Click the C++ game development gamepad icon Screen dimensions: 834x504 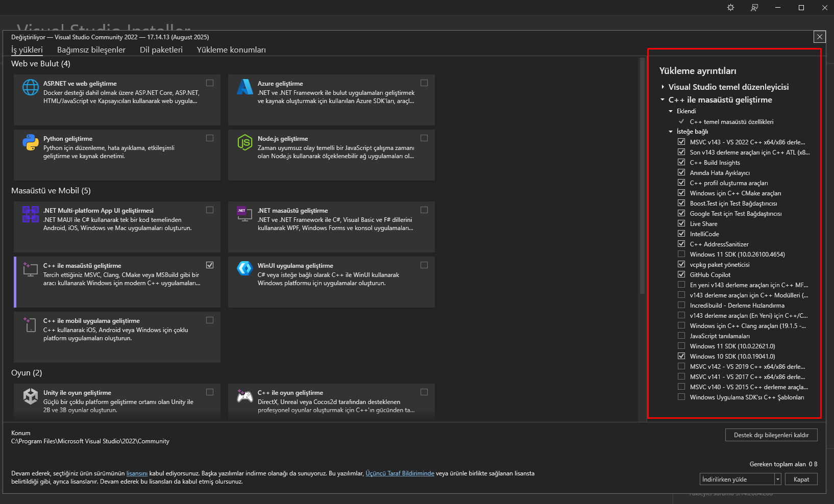point(245,396)
